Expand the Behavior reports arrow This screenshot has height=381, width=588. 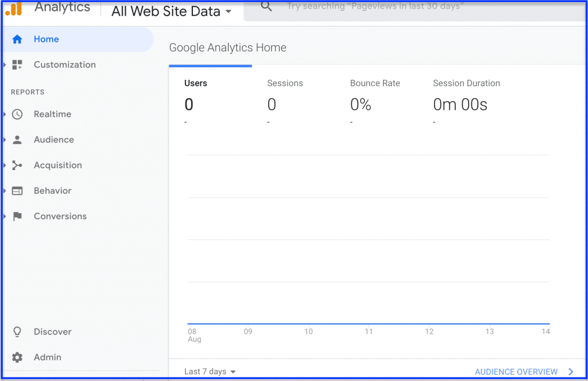pyautogui.click(x=5, y=191)
